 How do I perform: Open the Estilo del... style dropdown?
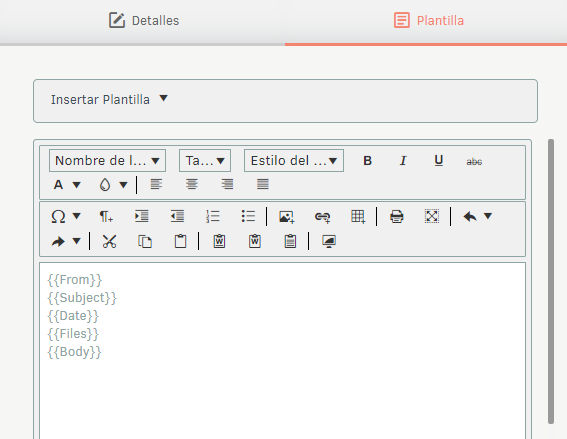pos(294,161)
